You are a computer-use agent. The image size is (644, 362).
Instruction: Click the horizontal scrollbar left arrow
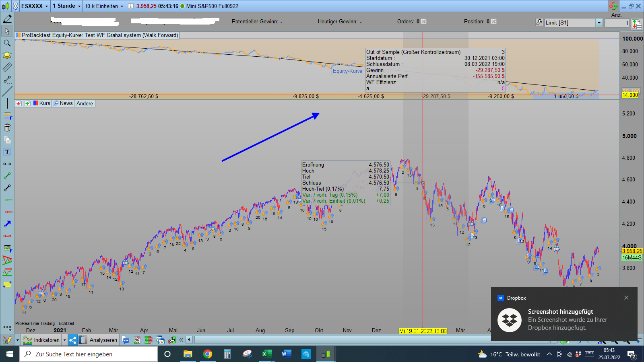(189, 340)
